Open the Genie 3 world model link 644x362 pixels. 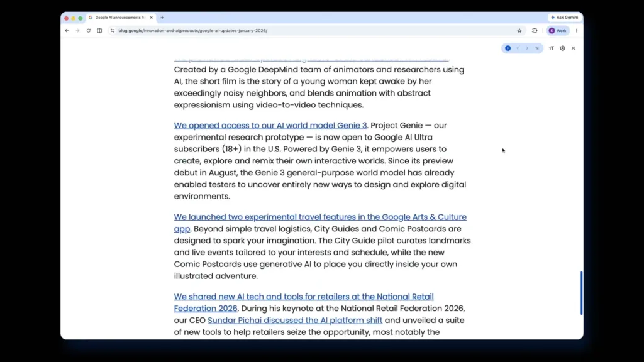(270, 125)
